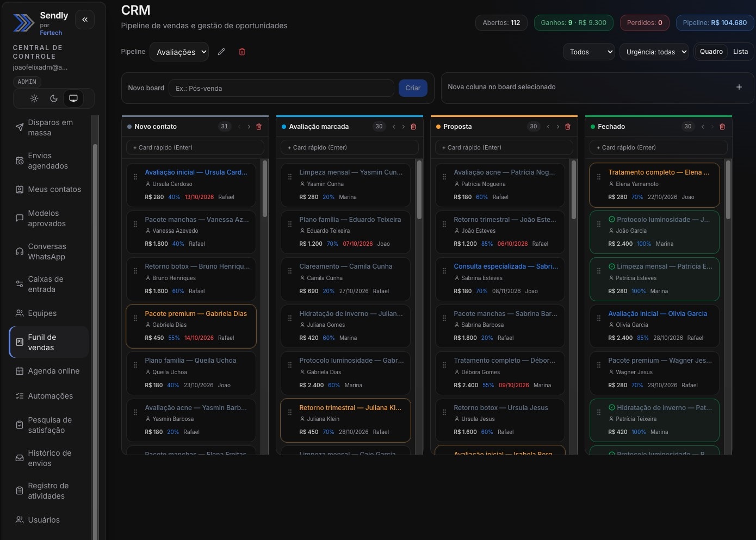Open Envios agendados menu

coord(49,161)
